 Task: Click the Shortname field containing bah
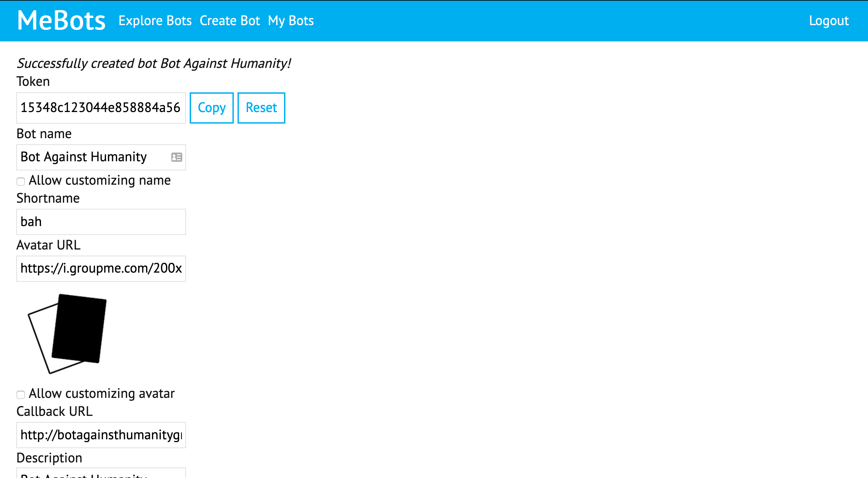tap(101, 222)
